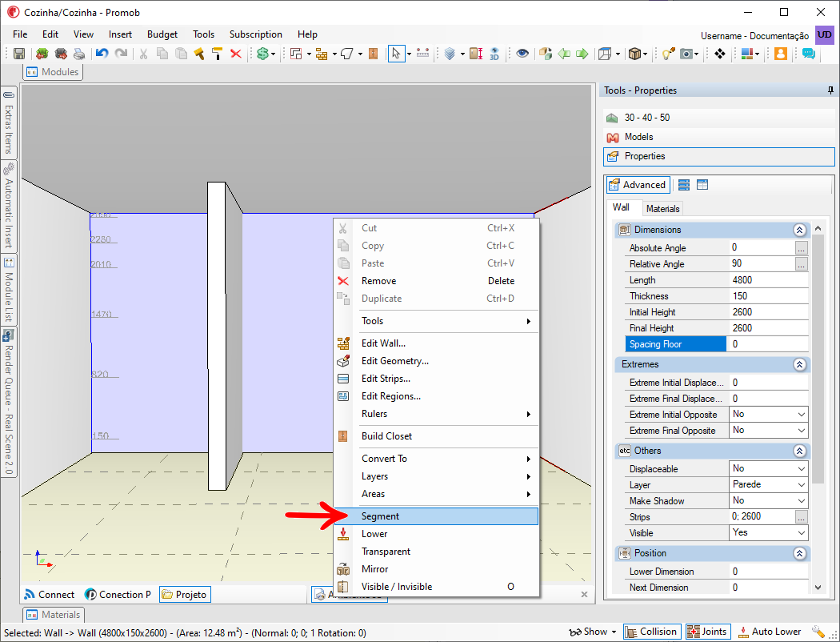Click the stacked layers icon in toolbar

tap(450, 54)
